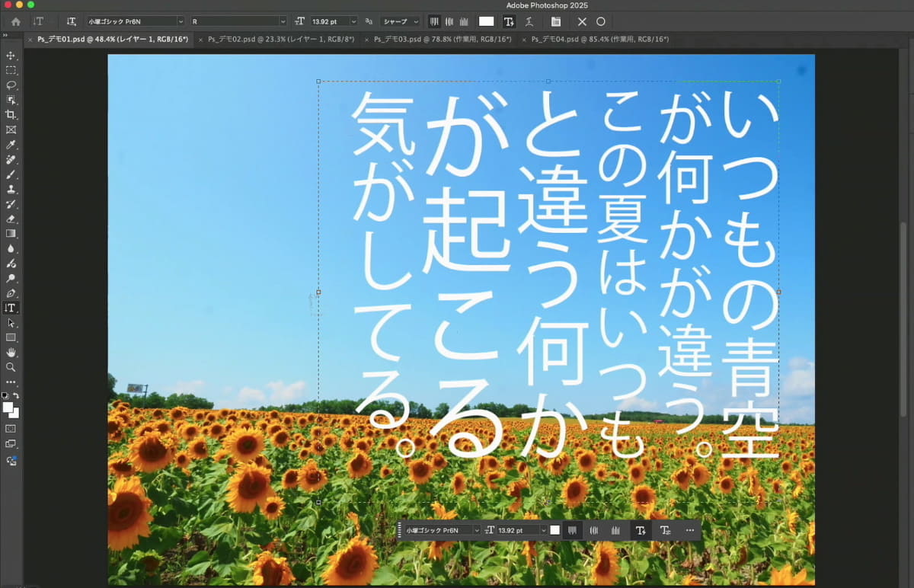Commit the current text edit

(x=601, y=21)
